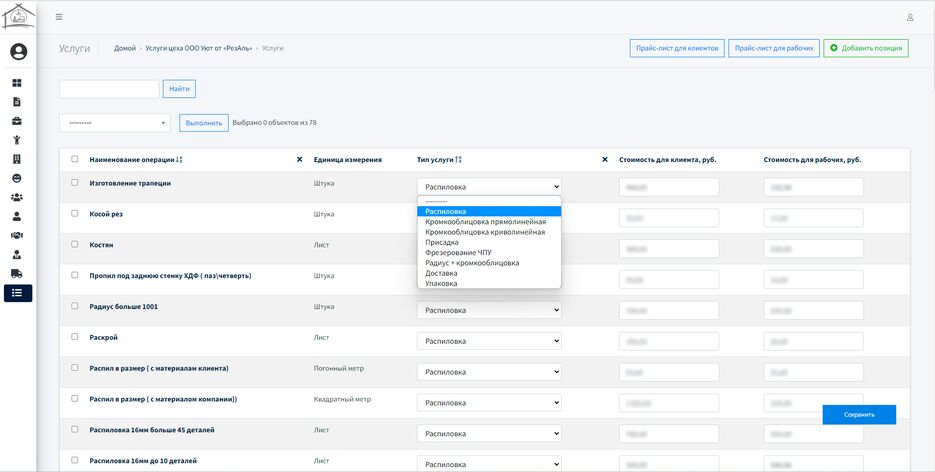Click the Квадратный метр unit cell
The height and width of the screenshot is (472, 935).
(x=342, y=399)
